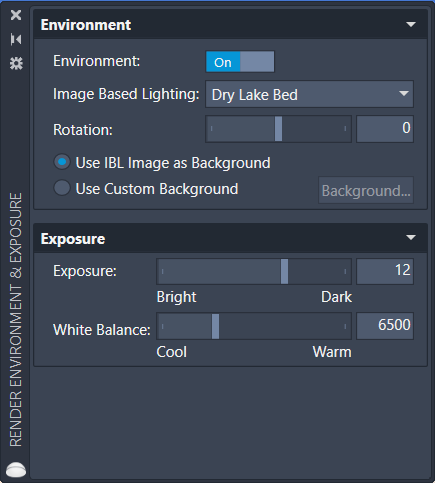The height and width of the screenshot is (483, 435).
Task: Collapse the Exposure section arrow
Action: tap(411, 238)
